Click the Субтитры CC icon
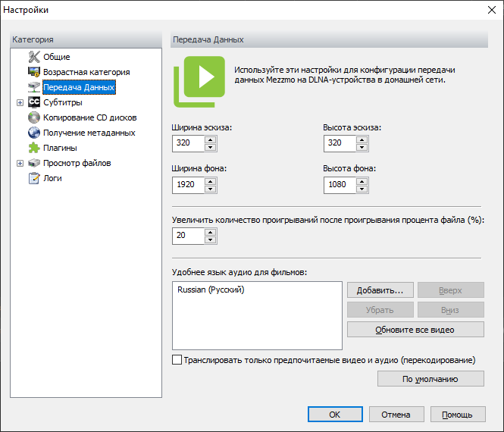 coord(34,102)
